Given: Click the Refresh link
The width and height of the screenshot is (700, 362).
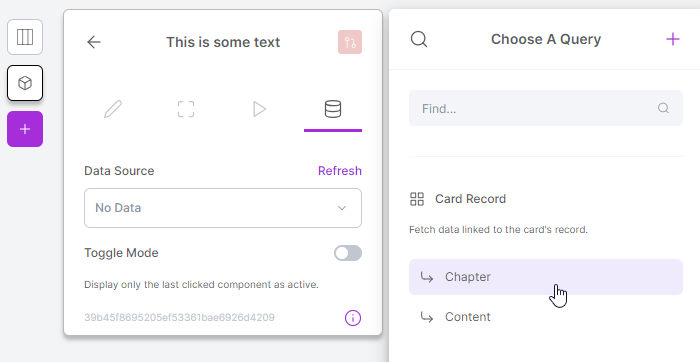Looking at the screenshot, I should 340,171.
